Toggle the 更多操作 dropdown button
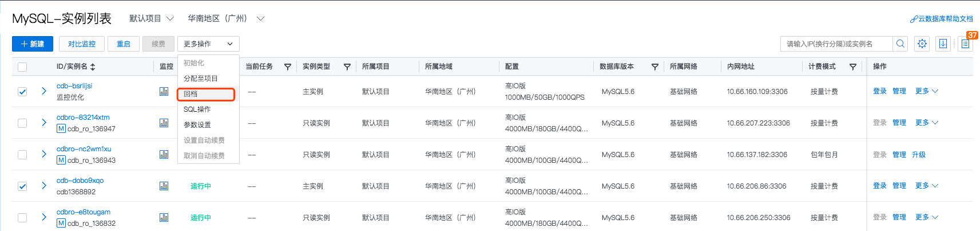Viewport: 980px width, 231px height. (208, 44)
